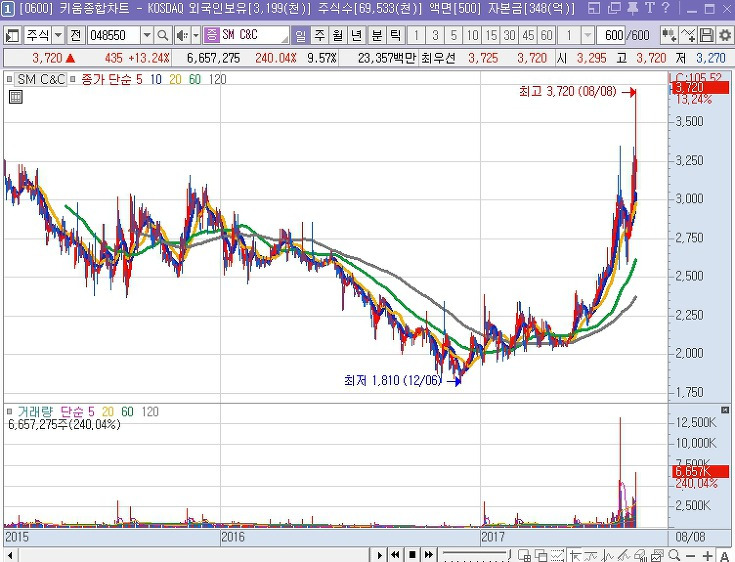The height and width of the screenshot is (562, 735).
Task: Open the interval multiplier dropdown arrow
Action: (587, 35)
